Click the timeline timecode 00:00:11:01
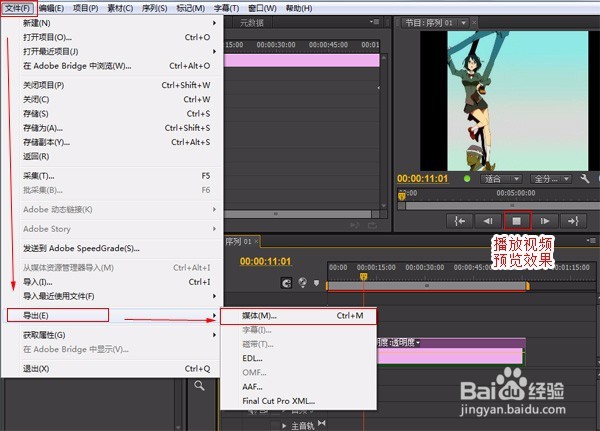The height and width of the screenshot is (431, 600). [x=265, y=261]
